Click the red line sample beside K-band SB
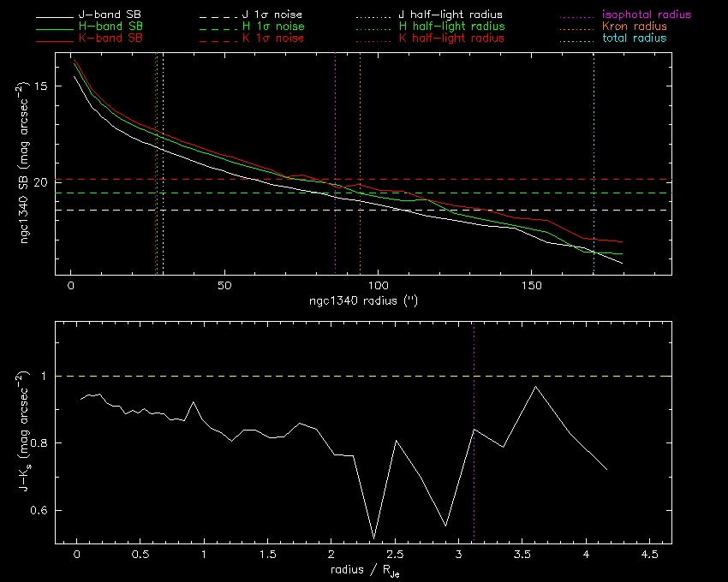This screenshot has height=582, width=728. [64, 39]
